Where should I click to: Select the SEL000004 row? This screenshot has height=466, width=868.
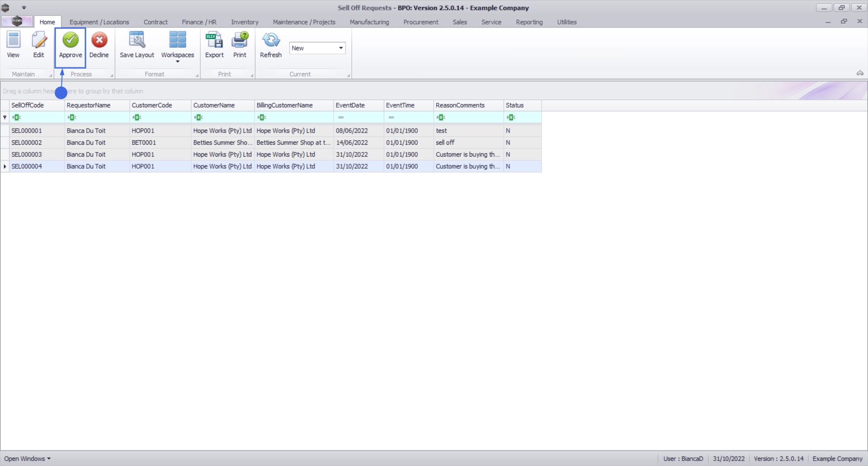[271, 166]
